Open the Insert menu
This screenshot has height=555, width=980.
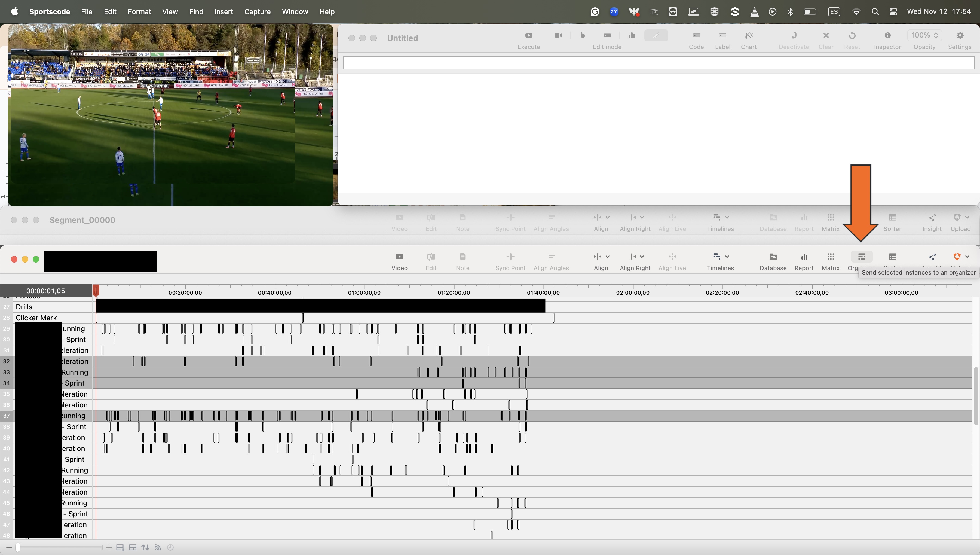(x=224, y=11)
